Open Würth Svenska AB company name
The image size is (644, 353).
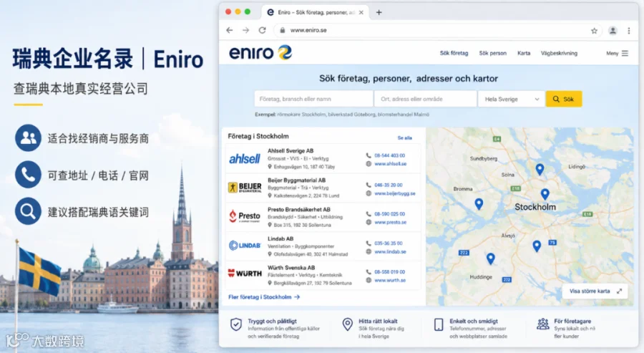pyautogui.click(x=291, y=268)
